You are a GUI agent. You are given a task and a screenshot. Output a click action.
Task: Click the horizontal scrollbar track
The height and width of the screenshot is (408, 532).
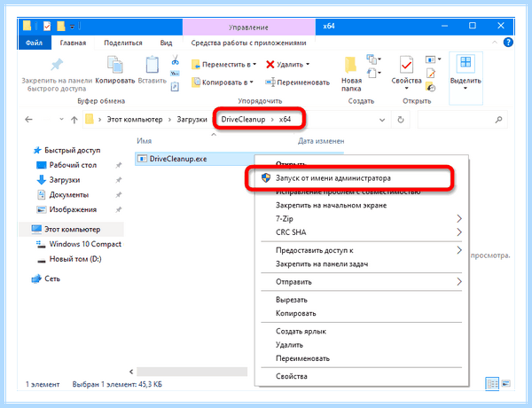point(192,372)
